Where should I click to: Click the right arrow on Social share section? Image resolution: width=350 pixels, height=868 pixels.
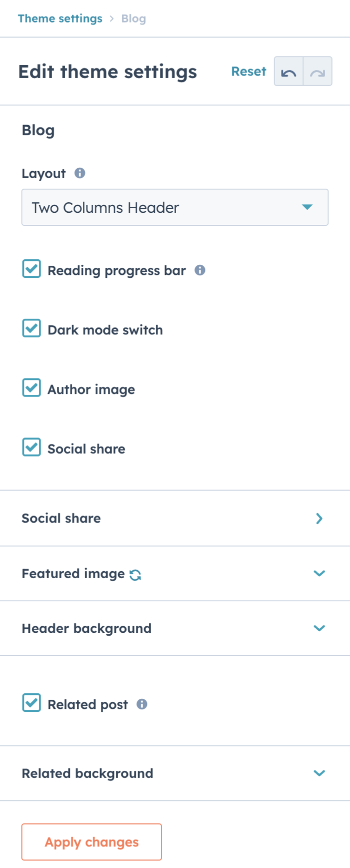[x=319, y=519]
